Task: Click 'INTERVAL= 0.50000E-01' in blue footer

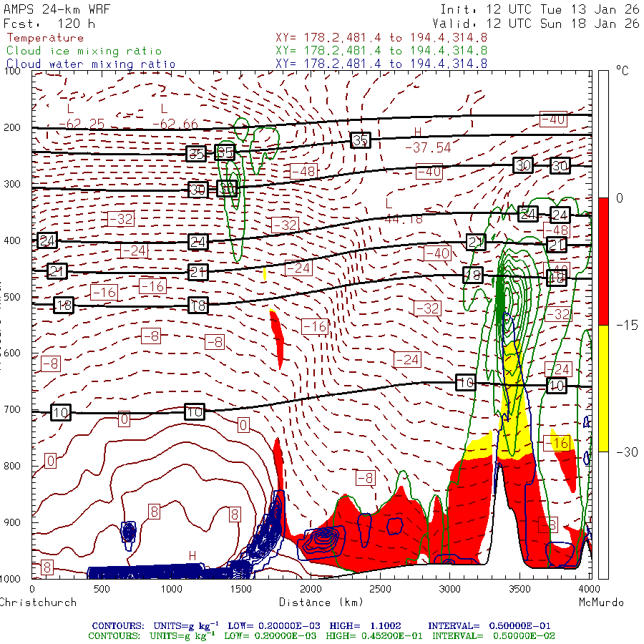Action: tap(489, 626)
